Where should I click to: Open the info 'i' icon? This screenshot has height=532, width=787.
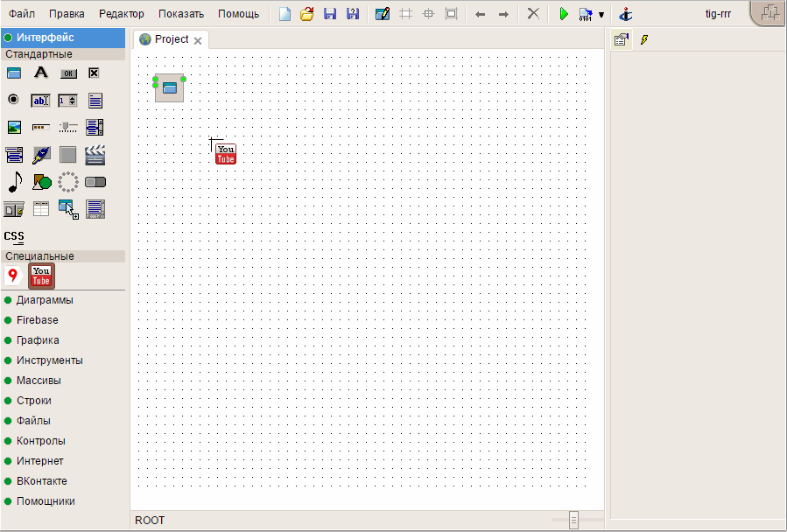point(625,14)
